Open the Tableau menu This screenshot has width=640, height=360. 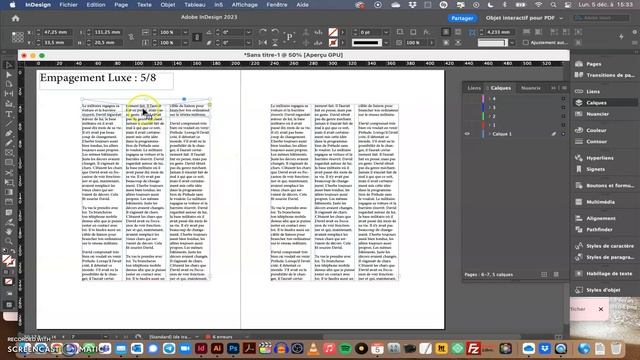[195, 5]
